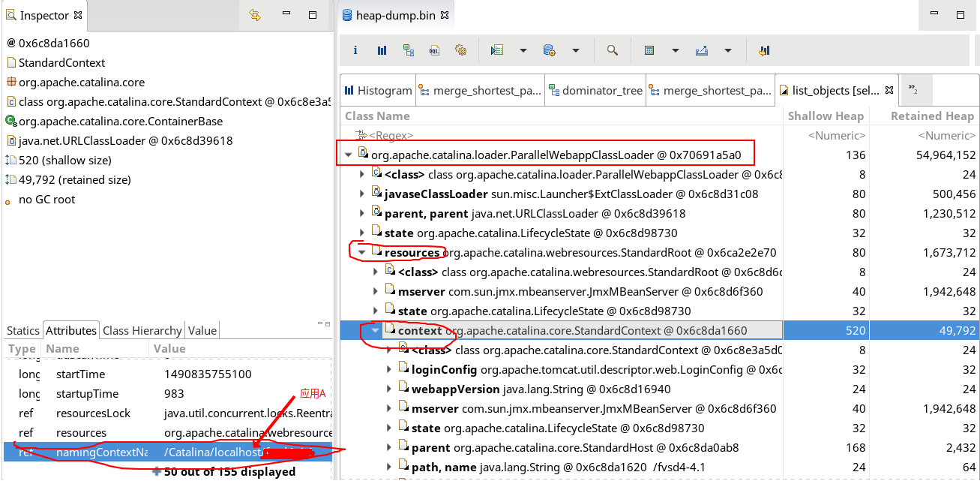Image resolution: width=980 pixels, height=481 pixels.
Task: Click the calculate retained size icon
Action: tap(649, 50)
